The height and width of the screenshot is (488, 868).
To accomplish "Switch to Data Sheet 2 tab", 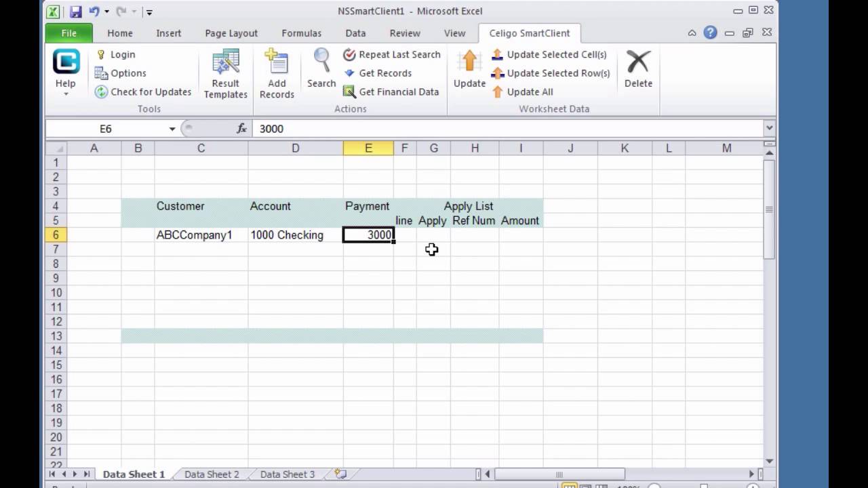I will (x=212, y=474).
